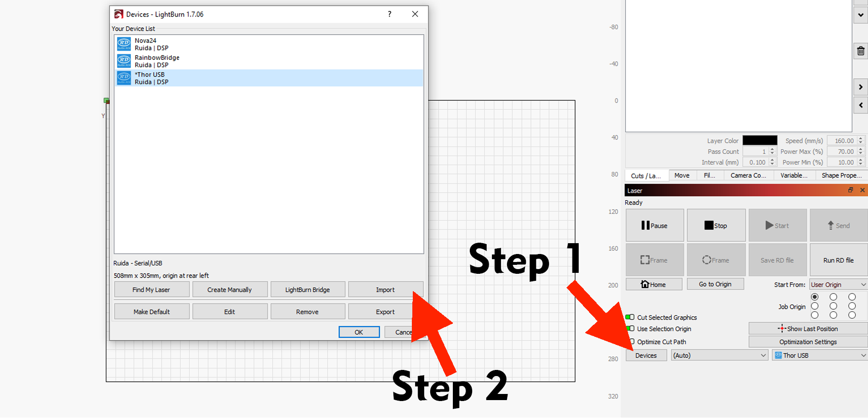Click the trash delete layer icon
The width and height of the screenshot is (868, 418).
860,51
